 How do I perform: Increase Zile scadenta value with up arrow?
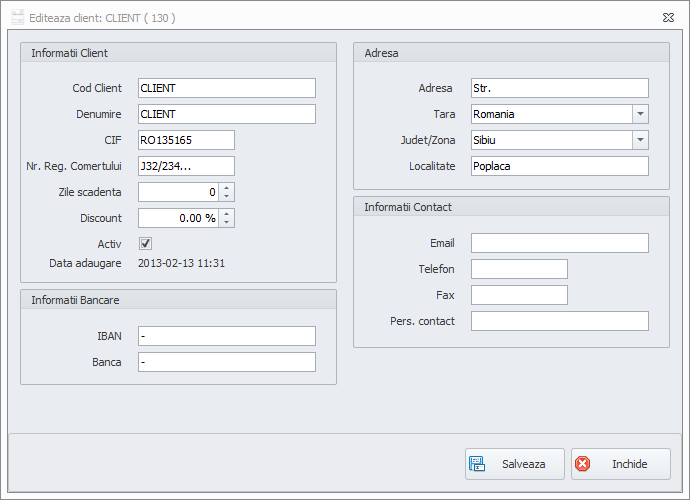click(x=227, y=188)
